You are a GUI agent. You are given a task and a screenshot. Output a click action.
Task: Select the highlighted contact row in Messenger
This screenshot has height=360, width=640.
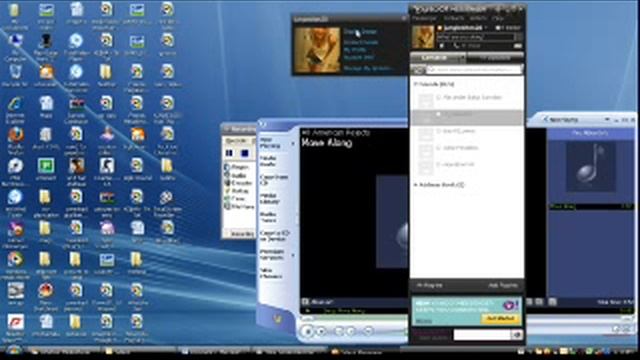(467, 118)
